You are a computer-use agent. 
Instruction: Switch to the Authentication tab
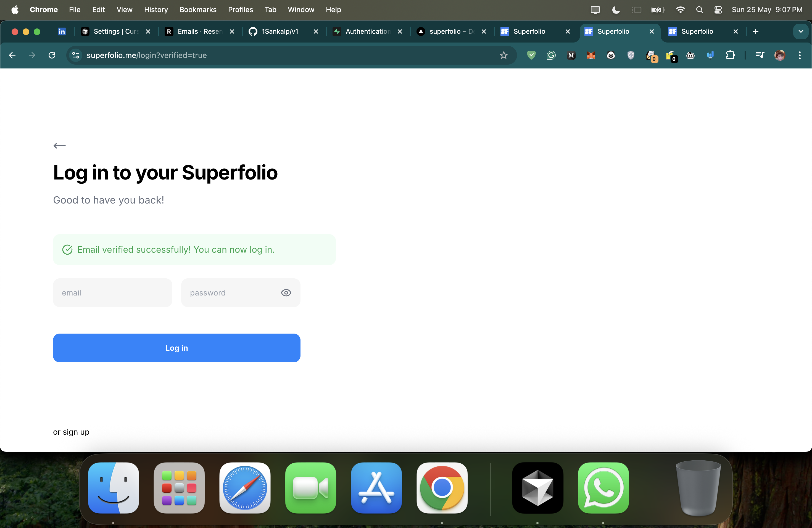coord(367,31)
